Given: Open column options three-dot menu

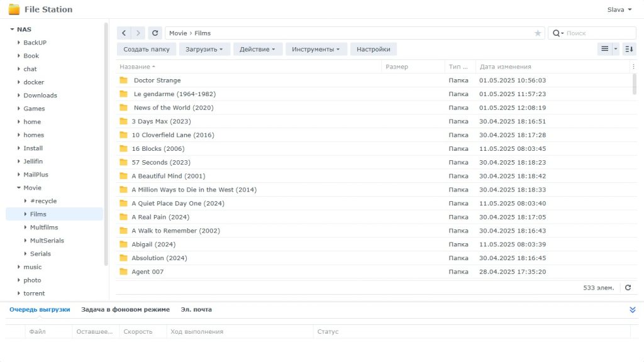Looking at the screenshot, I should [x=633, y=67].
